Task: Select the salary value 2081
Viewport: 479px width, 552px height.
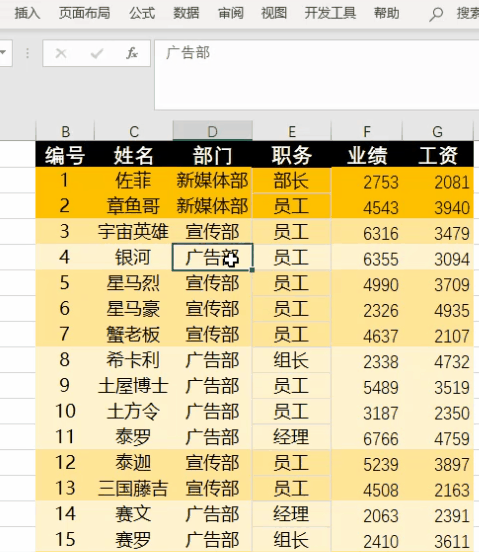Action: pyautogui.click(x=437, y=181)
